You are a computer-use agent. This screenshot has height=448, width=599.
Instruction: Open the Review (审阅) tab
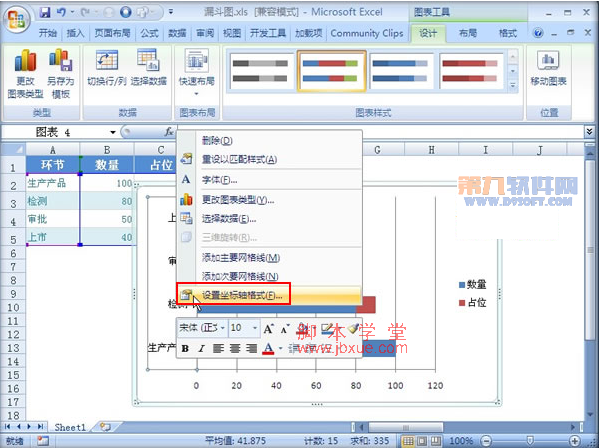pos(205,34)
